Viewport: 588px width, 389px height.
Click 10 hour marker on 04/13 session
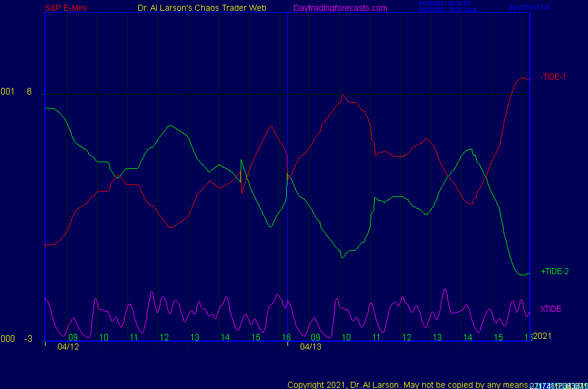pyautogui.click(x=346, y=338)
